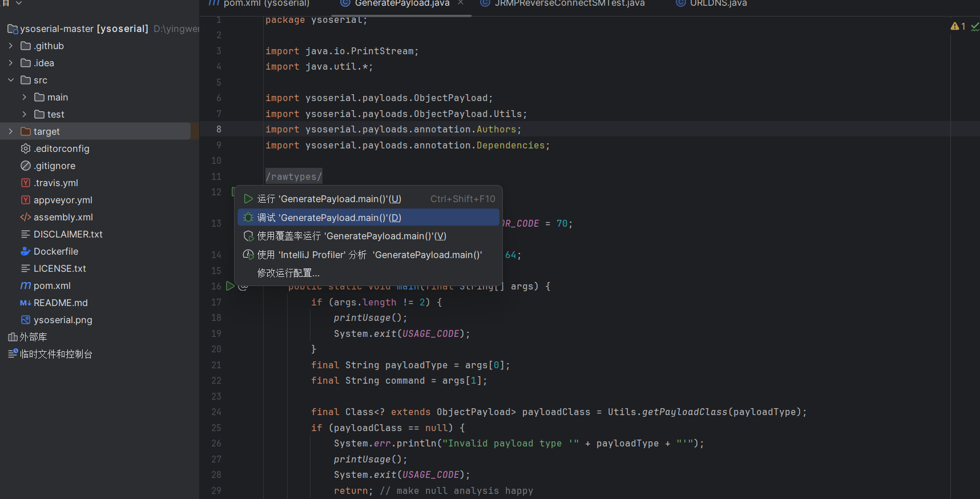980x499 pixels.
Task: Open the .travis.yml file
Action: [56, 183]
